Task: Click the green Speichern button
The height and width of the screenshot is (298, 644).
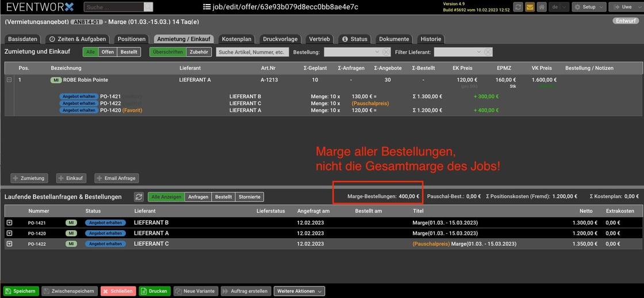Action: point(21,291)
